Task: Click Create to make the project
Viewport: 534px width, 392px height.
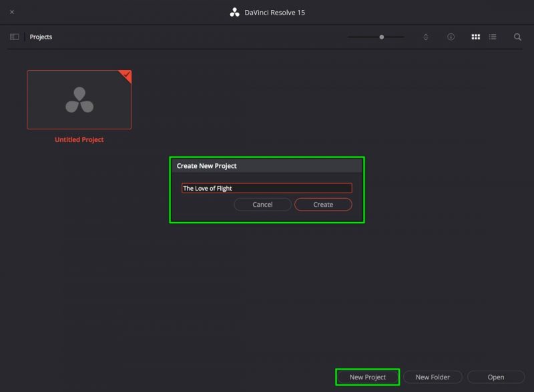Action: [x=323, y=205]
